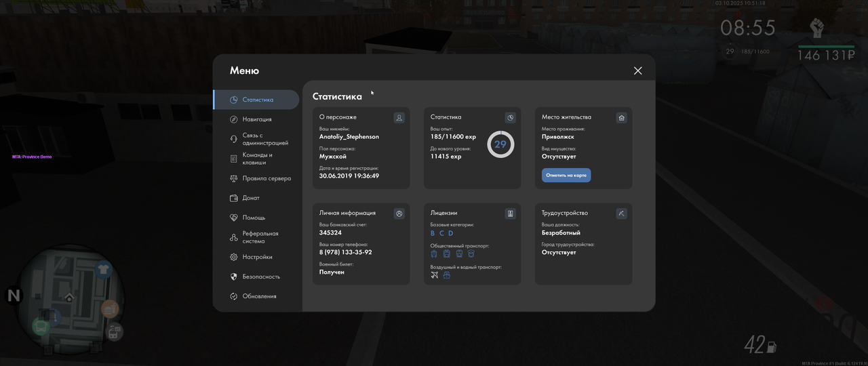Click the 11415 exp value
Screen dimensions: 868x366
pos(446,157)
